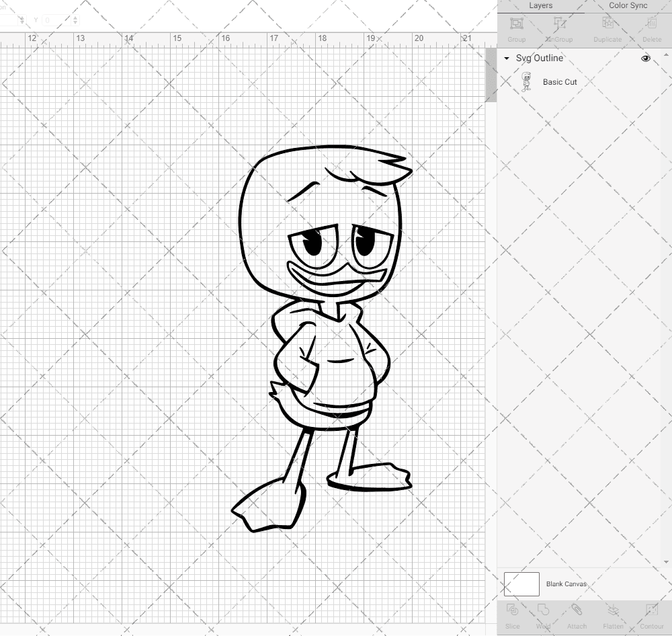Viewport: 672px width, 636px height.
Task: Click the Blank Canvas white swatch
Action: point(521,584)
